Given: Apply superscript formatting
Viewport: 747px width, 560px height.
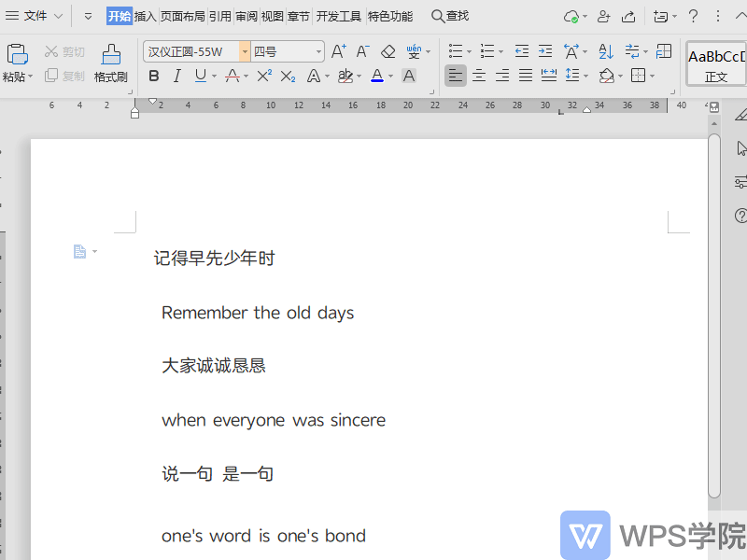Looking at the screenshot, I should [x=265, y=76].
